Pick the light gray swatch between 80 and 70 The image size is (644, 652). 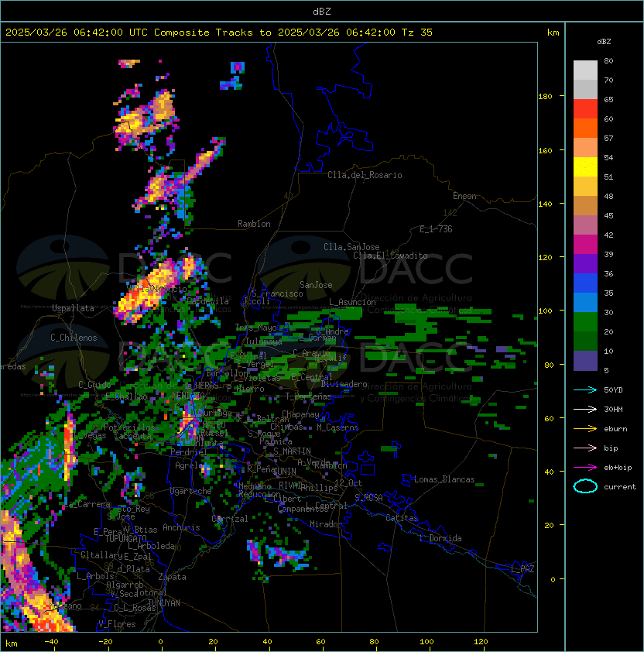585,70
